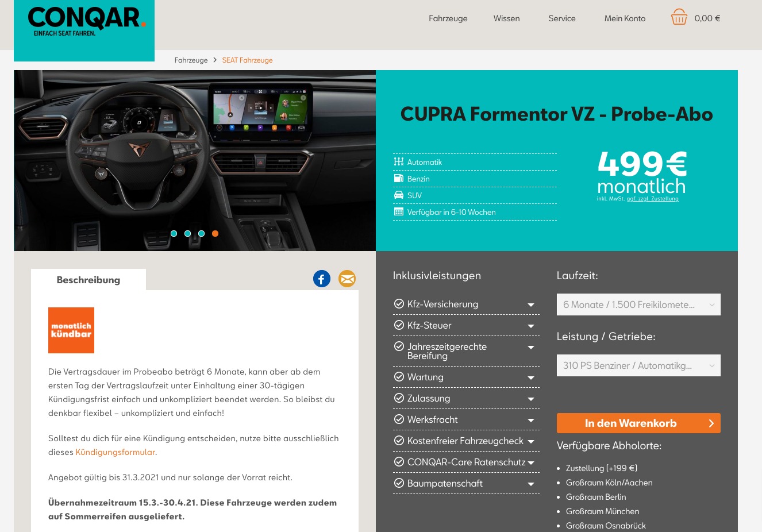This screenshot has height=532, width=762.
Task: Expand Kfz-Versicherung details arrow
Action: coord(531,305)
